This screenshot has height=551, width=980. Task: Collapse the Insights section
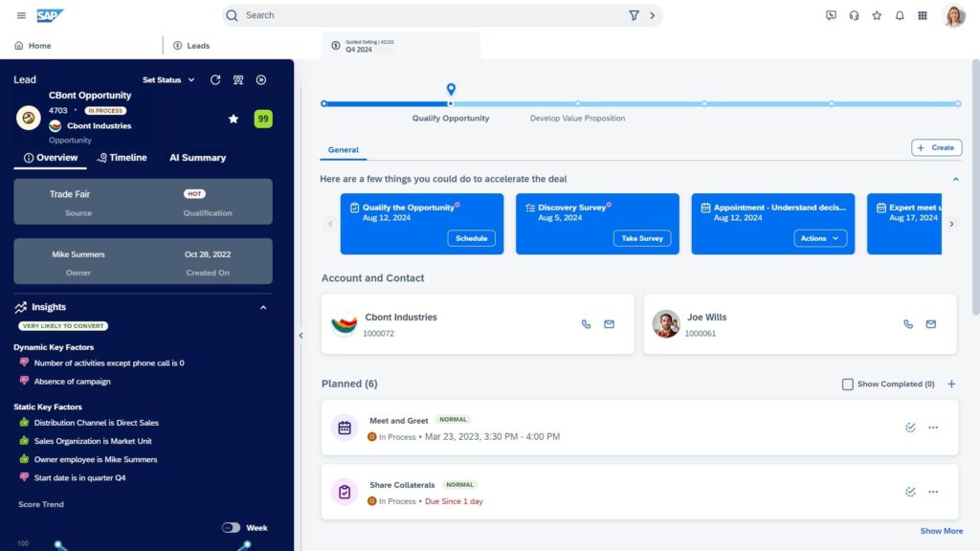click(265, 307)
